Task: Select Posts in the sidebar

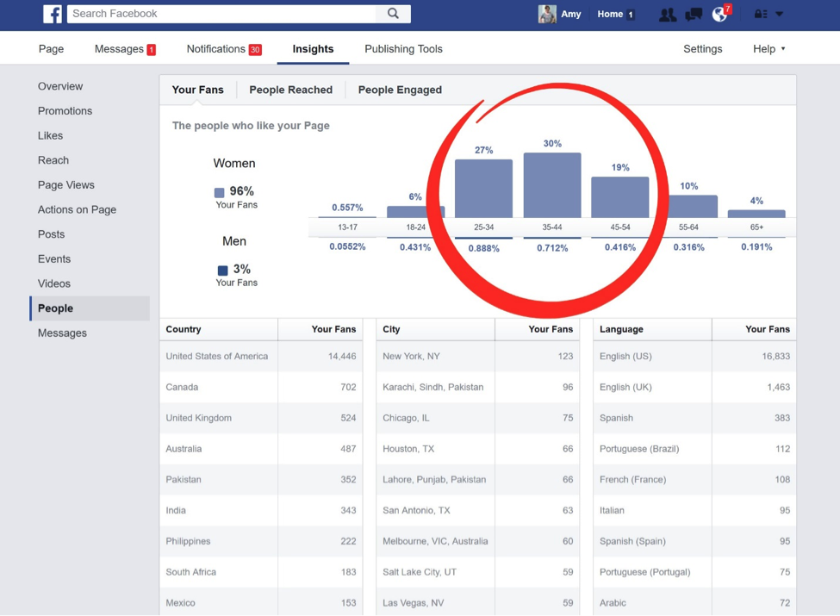Action: (x=51, y=234)
